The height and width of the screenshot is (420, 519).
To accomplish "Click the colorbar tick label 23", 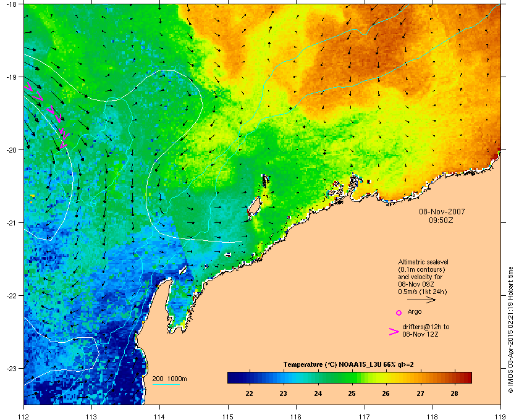I will [x=283, y=393].
